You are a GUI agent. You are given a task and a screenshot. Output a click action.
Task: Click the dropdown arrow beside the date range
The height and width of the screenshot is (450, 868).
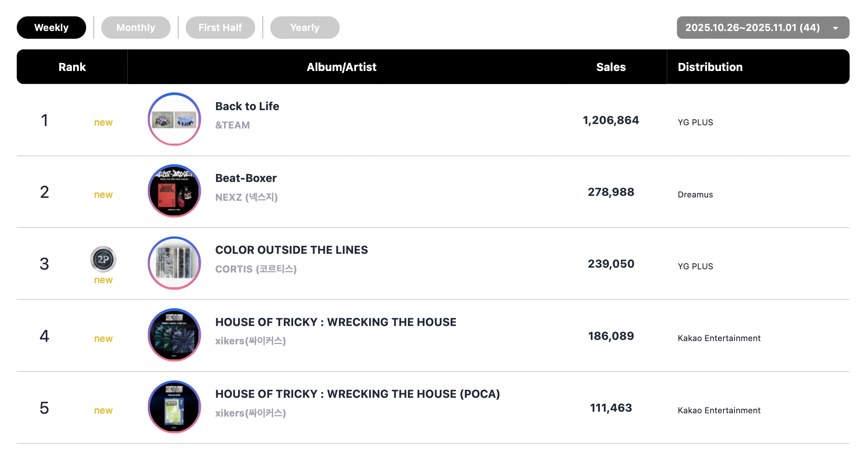[x=835, y=28]
